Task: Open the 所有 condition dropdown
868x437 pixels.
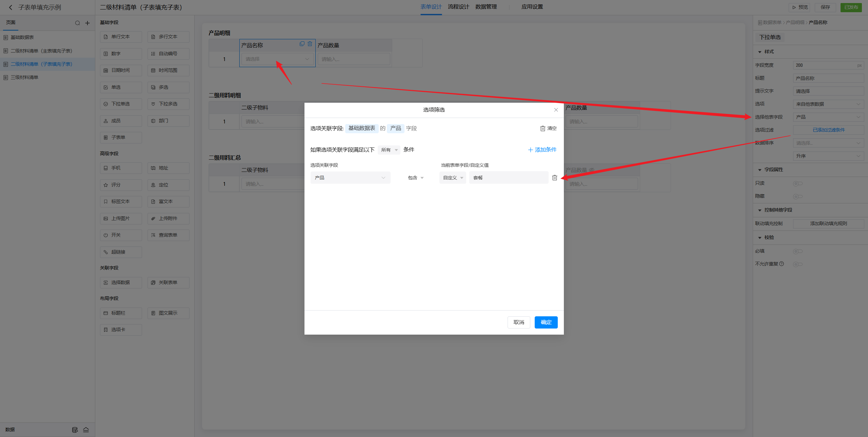Action: click(389, 150)
